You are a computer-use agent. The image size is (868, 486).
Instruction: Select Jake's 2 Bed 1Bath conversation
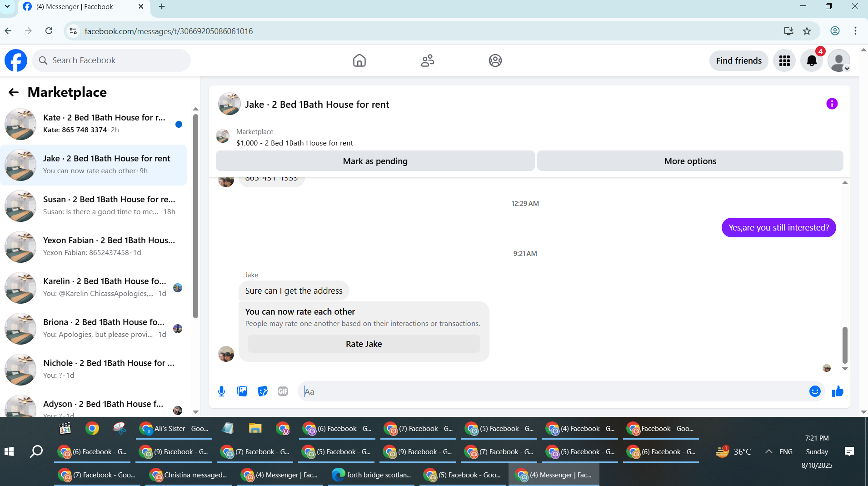[93, 165]
